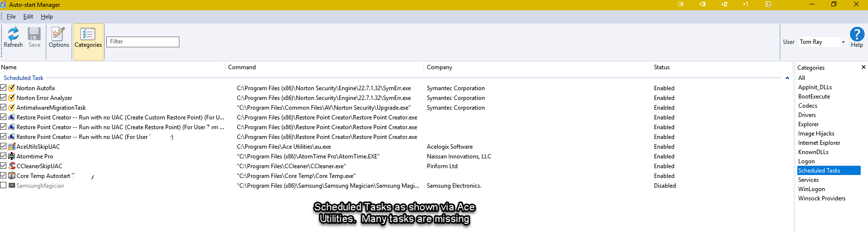Image resolution: width=868 pixels, height=234 pixels.
Task: Enable the SamsungMagician checkbox
Action: (x=3, y=186)
